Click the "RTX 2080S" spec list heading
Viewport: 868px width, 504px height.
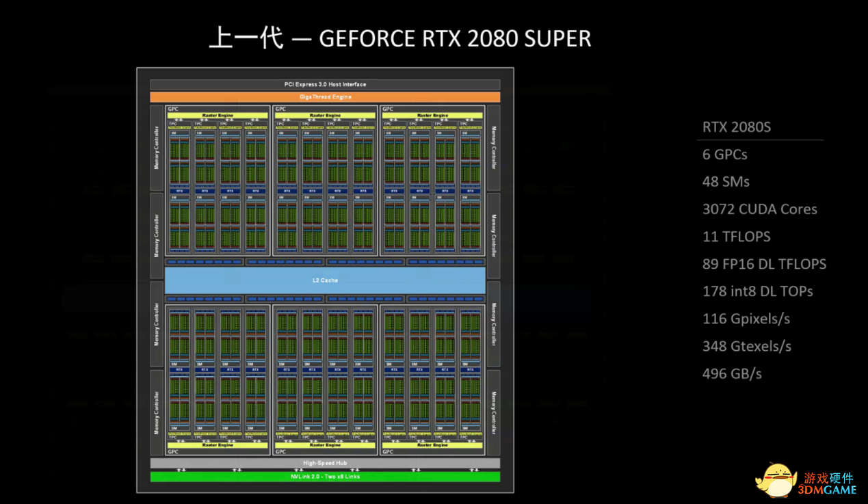(x=737, y=127)
